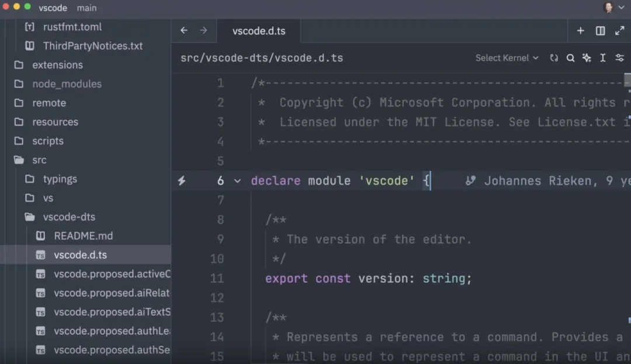The image size is (631, 364).
Task: Open editor settings sliders icon
Action: [x=620, y=58]
